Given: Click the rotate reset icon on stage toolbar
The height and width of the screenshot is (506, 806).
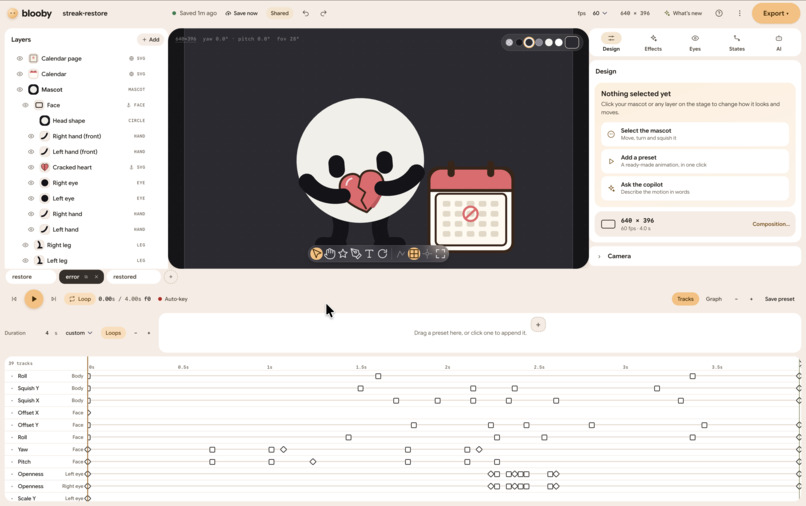Looking at the screenshot, I should click(382, 254).
